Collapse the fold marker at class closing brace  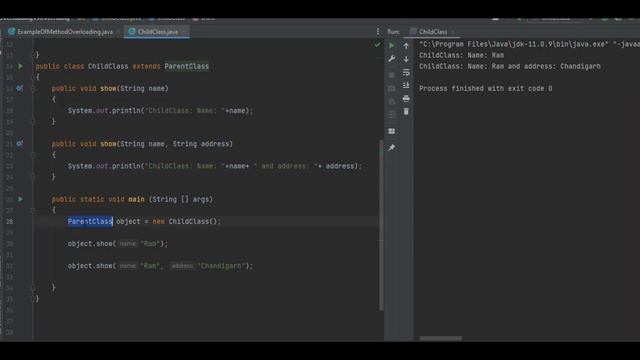(33, 299)
